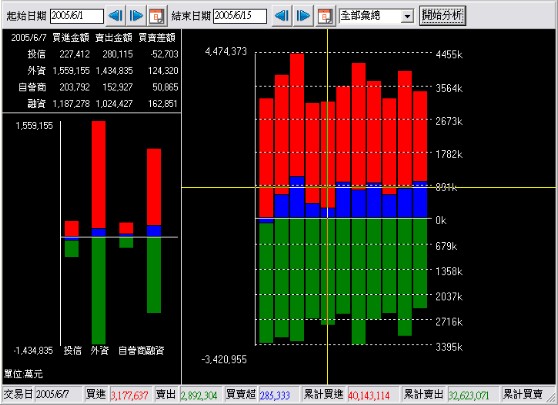This screenshot has height=405, width=558.
Task: Select the 融資 green sell bar
Action: (x=154, y=275)
